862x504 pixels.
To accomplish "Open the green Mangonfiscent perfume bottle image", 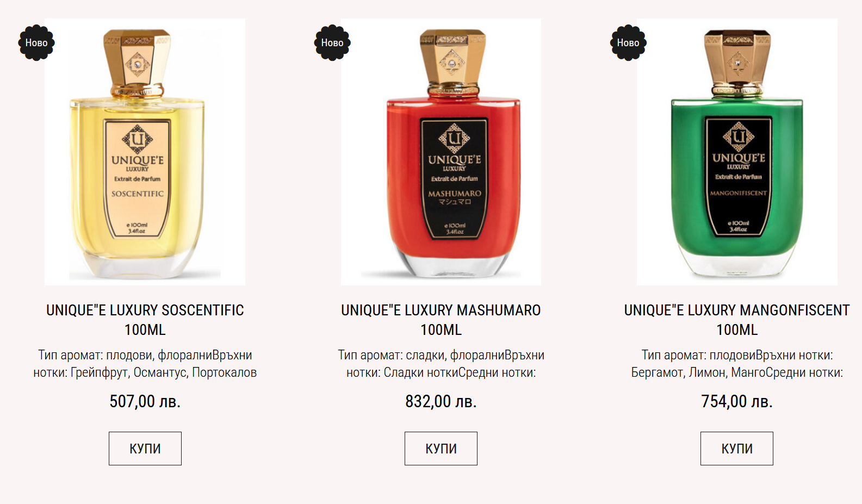I will pyautogui.click(x=737, y=152).
